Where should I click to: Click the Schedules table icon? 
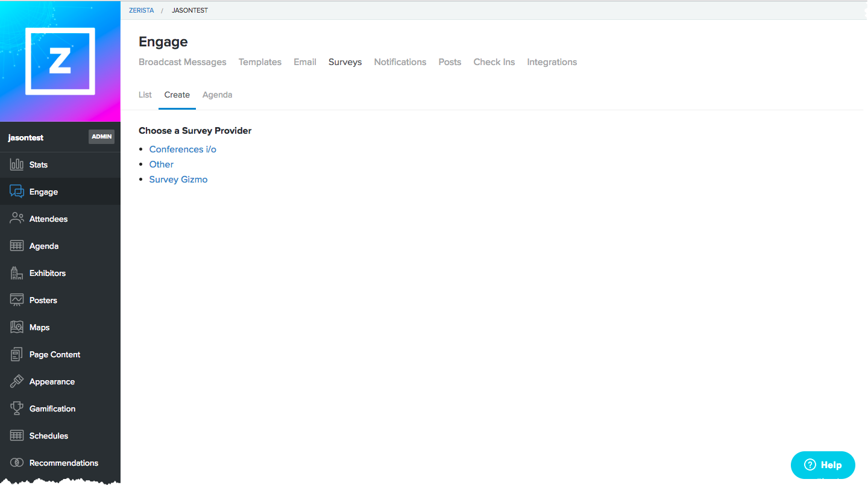[x=17, y=436]
